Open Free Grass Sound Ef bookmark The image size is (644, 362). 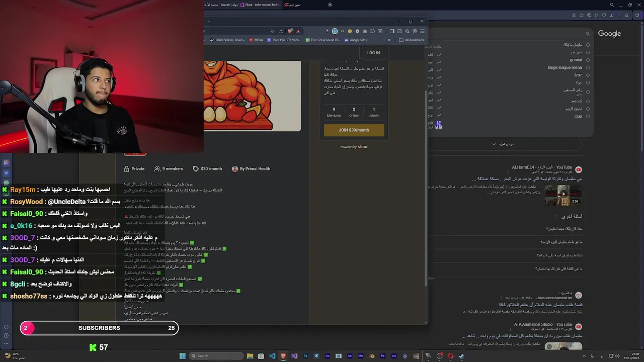[x=323, y=40]
